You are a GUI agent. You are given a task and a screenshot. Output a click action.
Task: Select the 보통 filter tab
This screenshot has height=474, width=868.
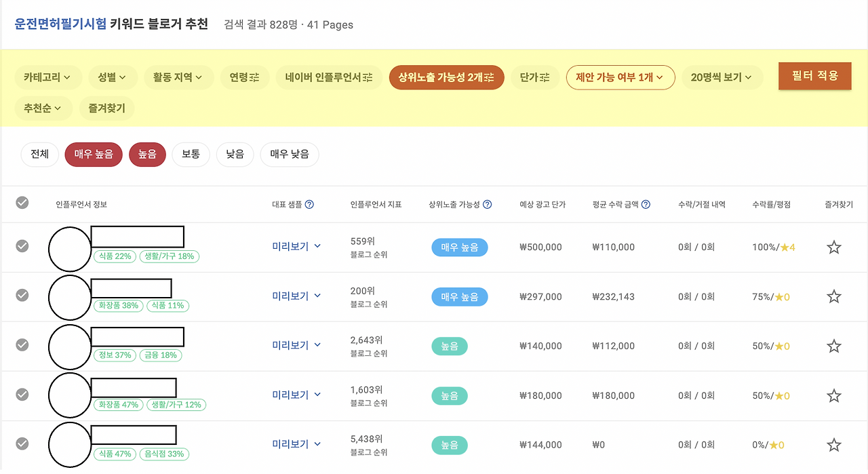click(191, 154)
